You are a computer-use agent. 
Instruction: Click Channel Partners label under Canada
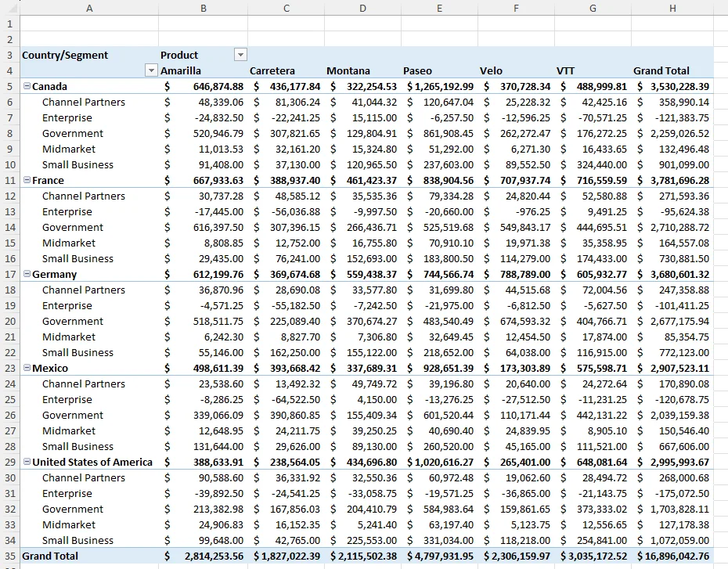click(x=84, y=102)
